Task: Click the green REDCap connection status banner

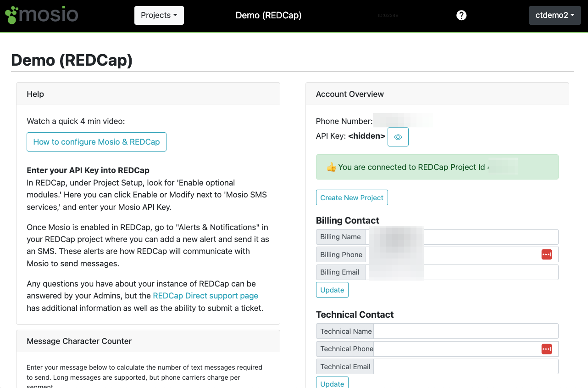Action: 437,167
